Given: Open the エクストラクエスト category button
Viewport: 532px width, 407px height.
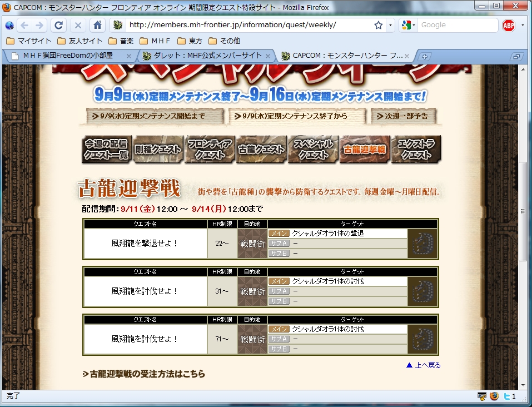Looking at the screenshot, I should 416,150.
